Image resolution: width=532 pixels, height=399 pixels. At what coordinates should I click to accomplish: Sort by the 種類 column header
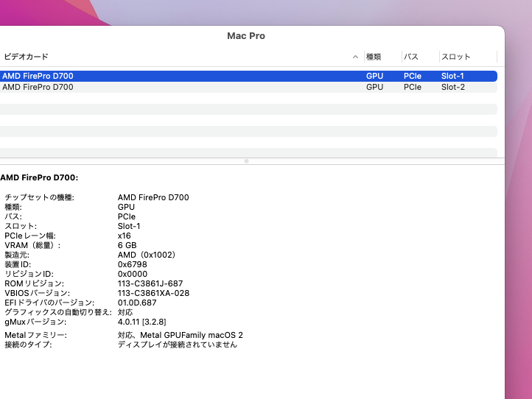point(374,57)
